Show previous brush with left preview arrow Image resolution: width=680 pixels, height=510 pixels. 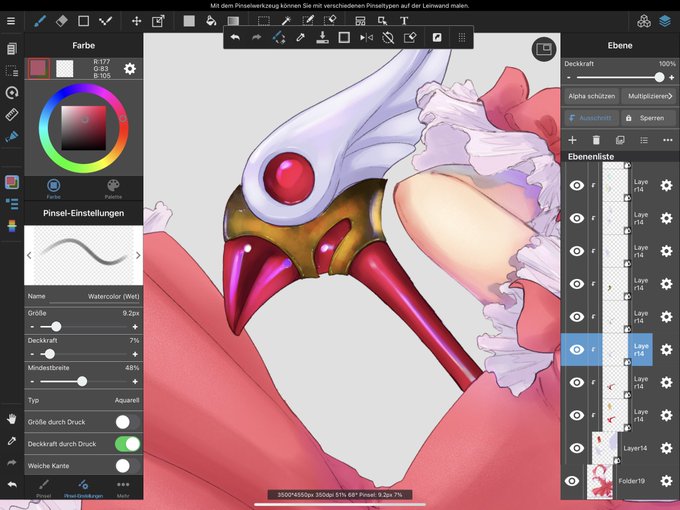point(29,255)
